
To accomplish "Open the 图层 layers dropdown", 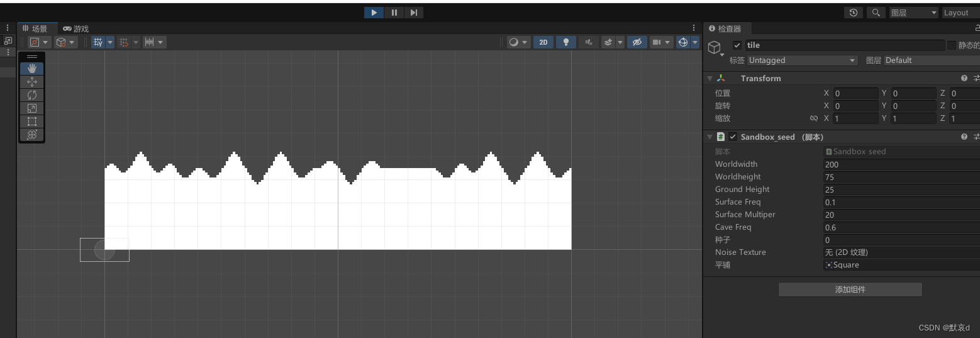I will tap(913, 13).
